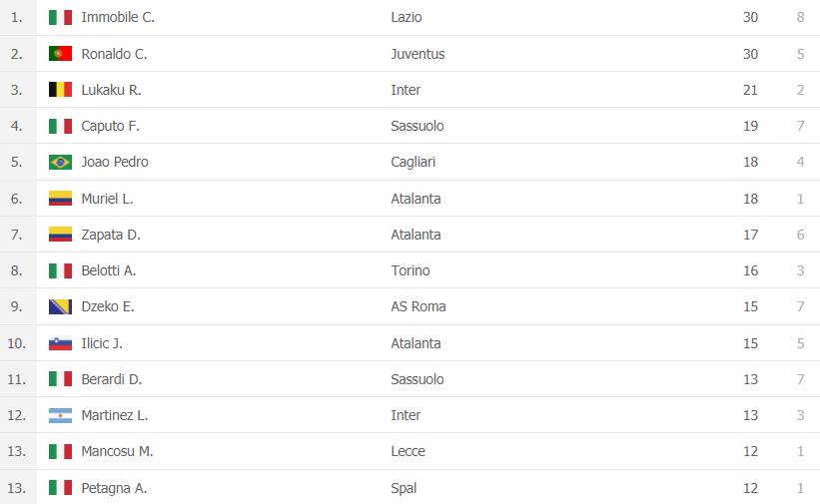Open the Ronaldo C. player link

coord(114,54)
